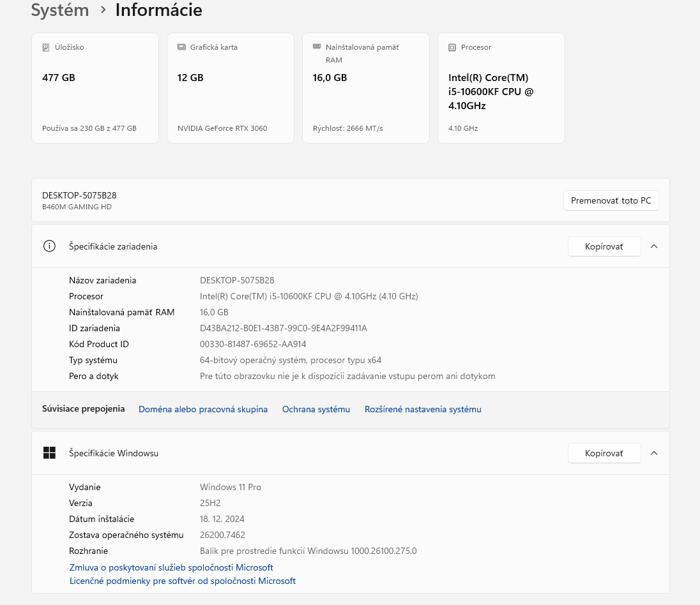Click the storage icon in Úložisko card
This screenshot has height=605, width=700.
coord(45,47)
